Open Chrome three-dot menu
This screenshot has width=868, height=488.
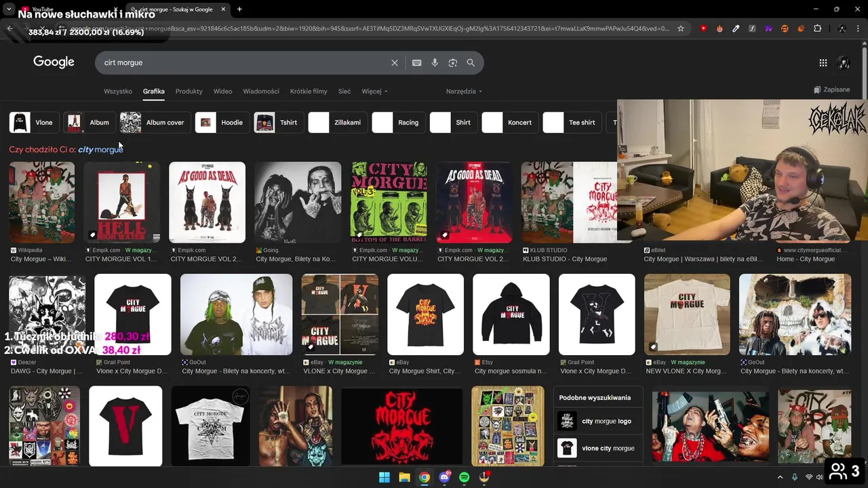pos(859,28)
